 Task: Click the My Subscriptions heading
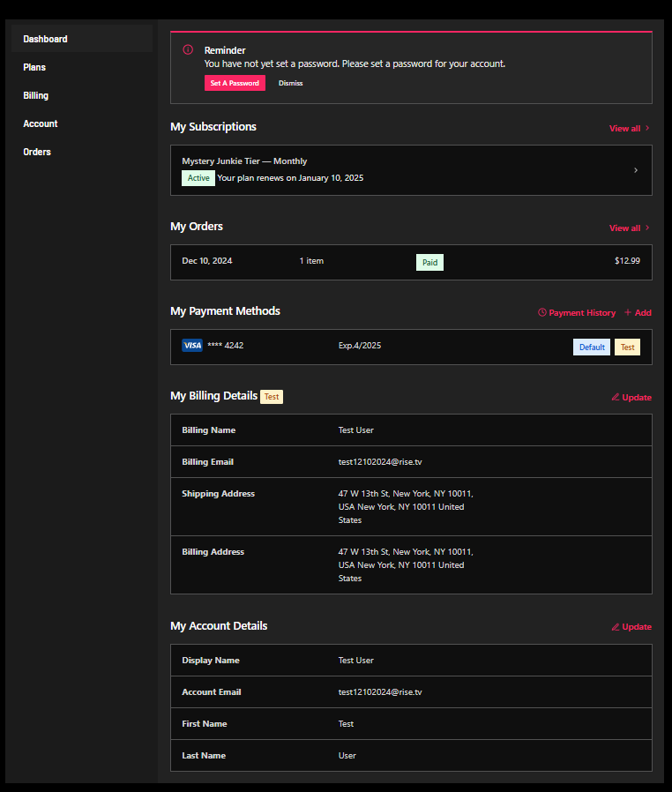(x=213, y=127)
